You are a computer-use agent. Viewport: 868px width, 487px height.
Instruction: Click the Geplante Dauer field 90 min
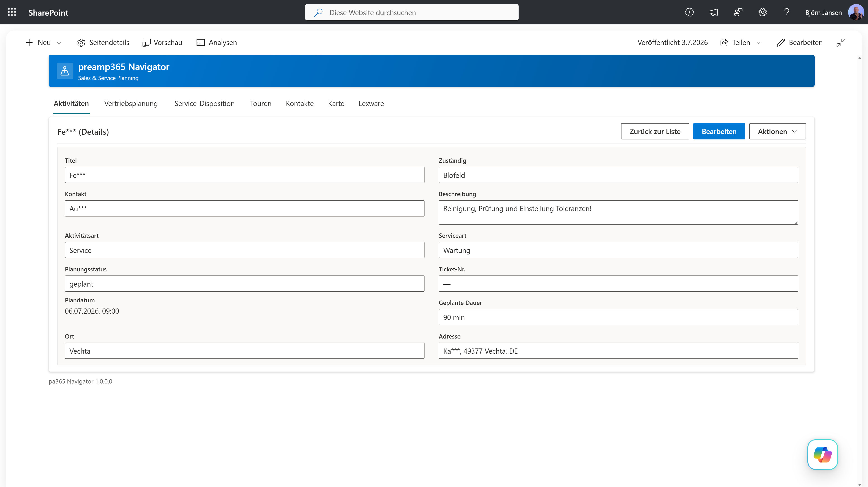pos(618,317)
